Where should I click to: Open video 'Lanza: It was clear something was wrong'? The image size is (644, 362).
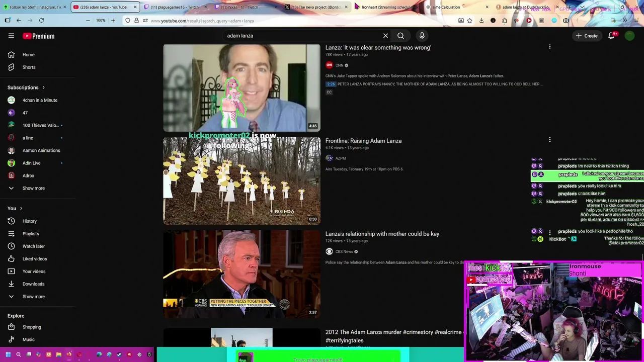point(378,47)
